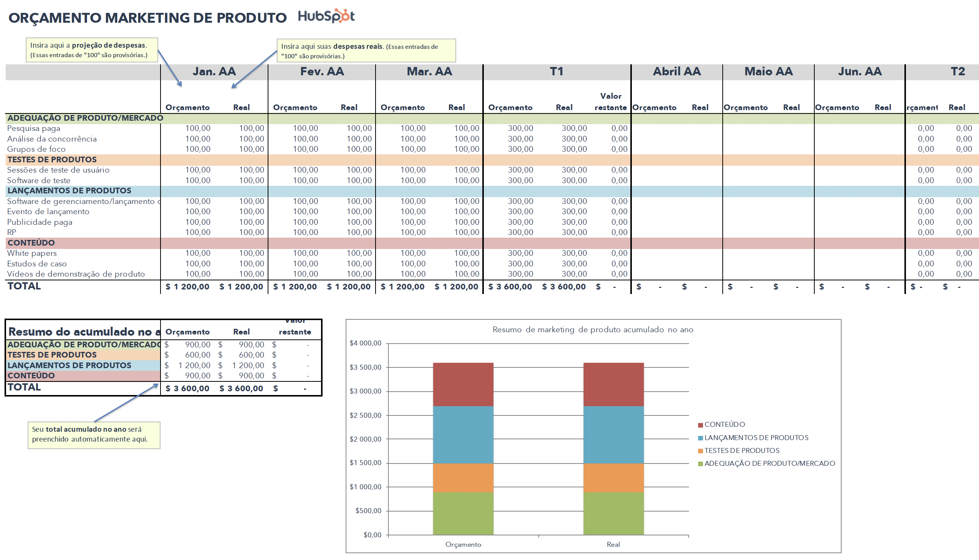Select the Fev. AA column header
This screenshot has height=560, width=979.
click(322, 71)
